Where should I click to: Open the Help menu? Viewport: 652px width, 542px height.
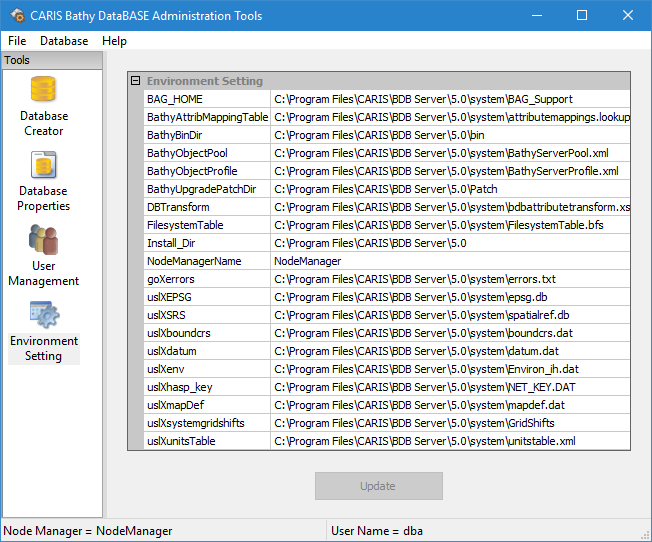pos(115,41)
